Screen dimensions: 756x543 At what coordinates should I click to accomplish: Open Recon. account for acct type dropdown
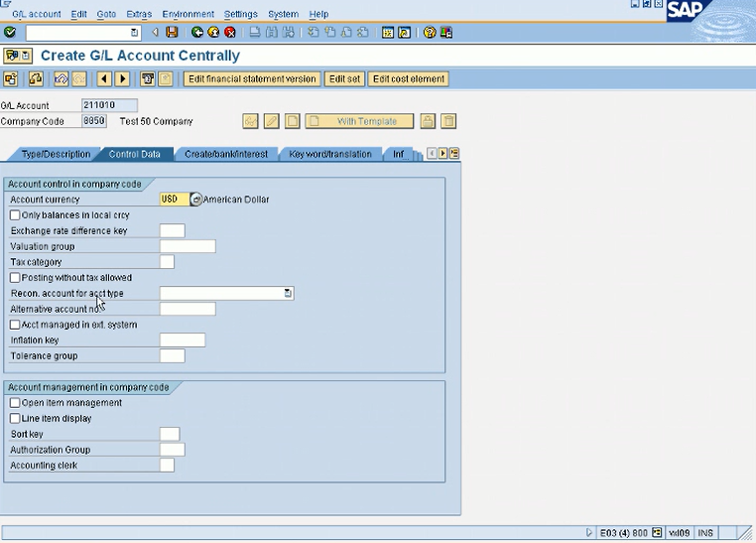coord(288,293)
